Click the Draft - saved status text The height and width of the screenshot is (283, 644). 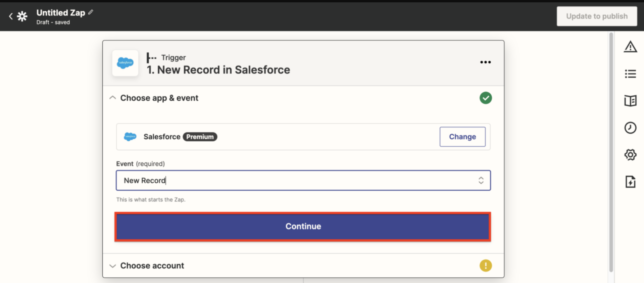53,22
